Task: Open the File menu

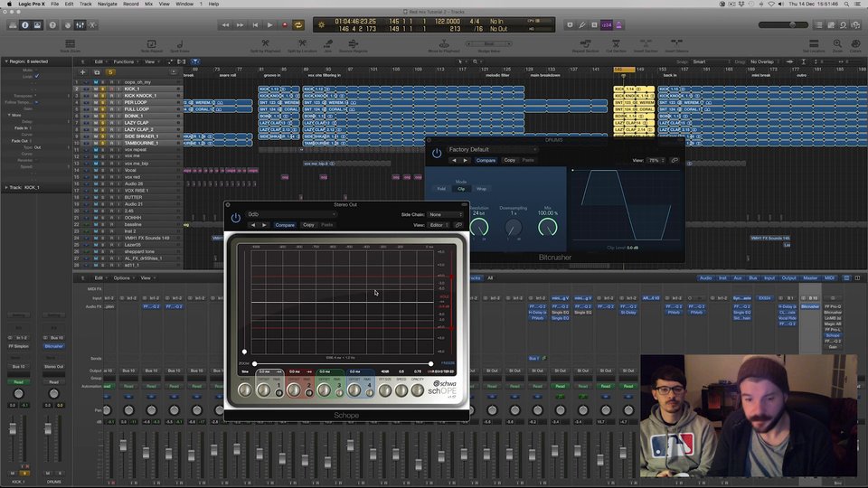Action: 55,4
